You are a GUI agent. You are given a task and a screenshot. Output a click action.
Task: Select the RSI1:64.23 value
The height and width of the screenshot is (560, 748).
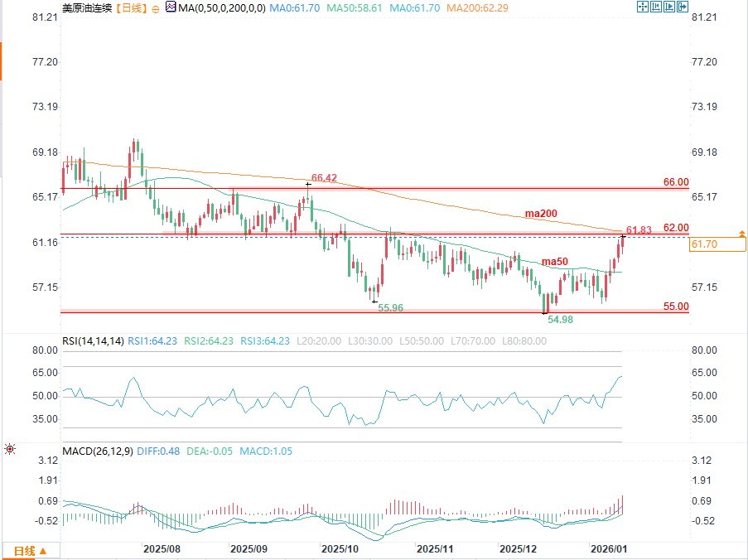point(152,341)
